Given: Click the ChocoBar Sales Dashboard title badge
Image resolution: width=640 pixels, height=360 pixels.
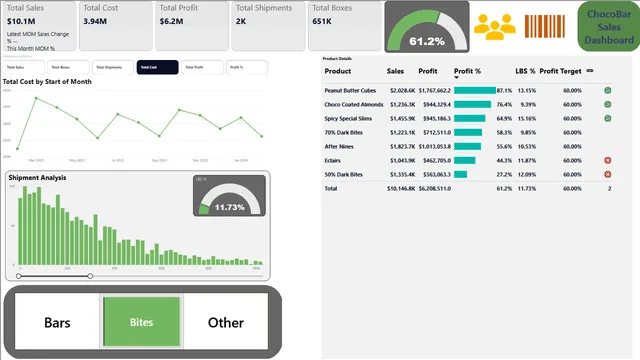Looking at the screenshot, I should 609,27.
